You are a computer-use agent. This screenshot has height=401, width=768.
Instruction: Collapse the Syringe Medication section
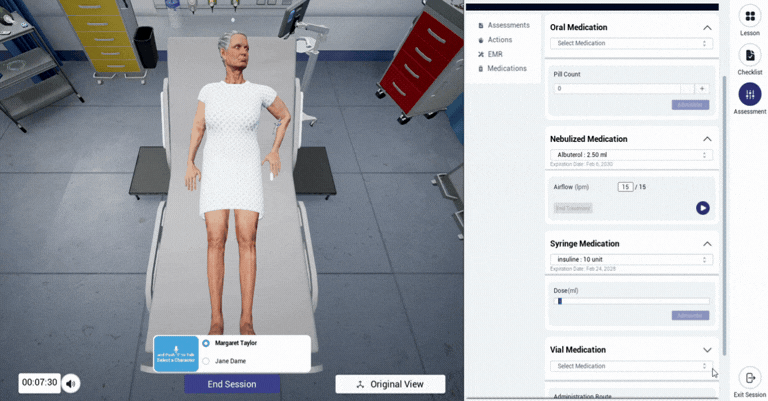(707, 244)
